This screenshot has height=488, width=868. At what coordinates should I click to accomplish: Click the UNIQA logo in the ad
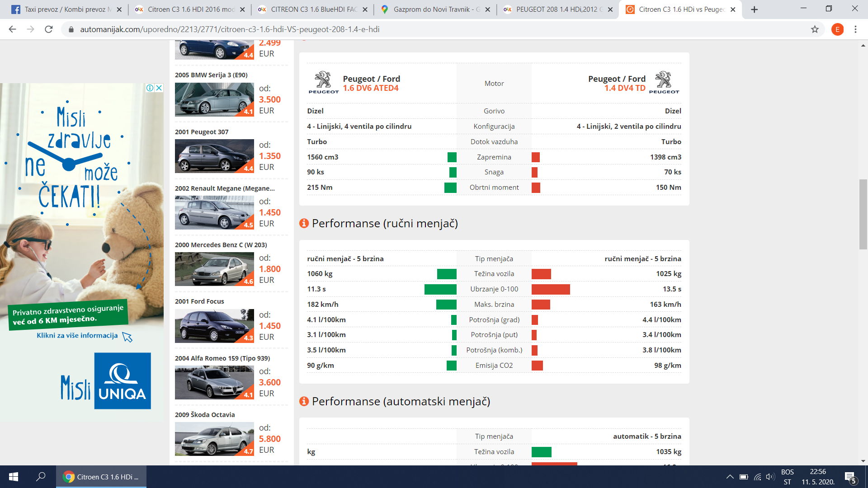(x=123, y=381)
